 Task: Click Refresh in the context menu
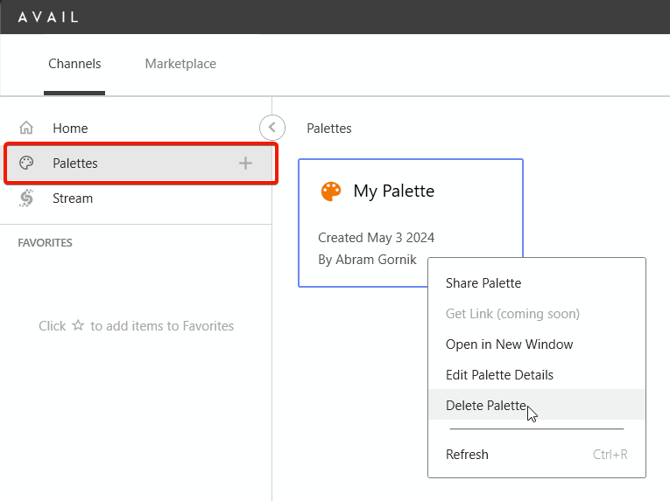pyautogui.click(x=467, y=454)
